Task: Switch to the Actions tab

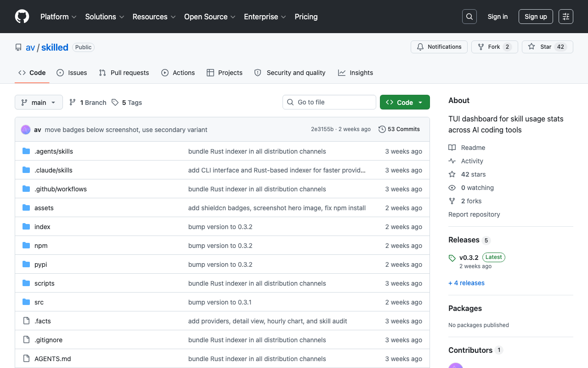Action: pyautogui.click(x=178, y=73)
